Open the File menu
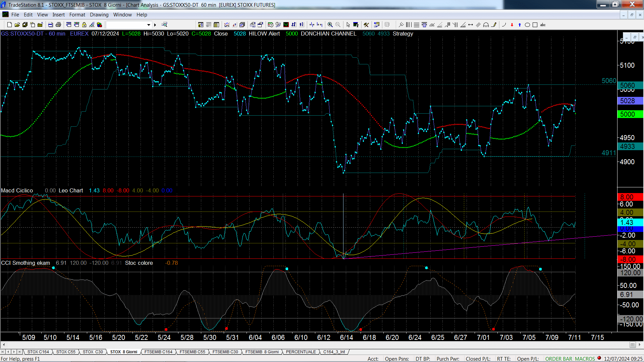This screenshot has height=362, width=644. 15,14
